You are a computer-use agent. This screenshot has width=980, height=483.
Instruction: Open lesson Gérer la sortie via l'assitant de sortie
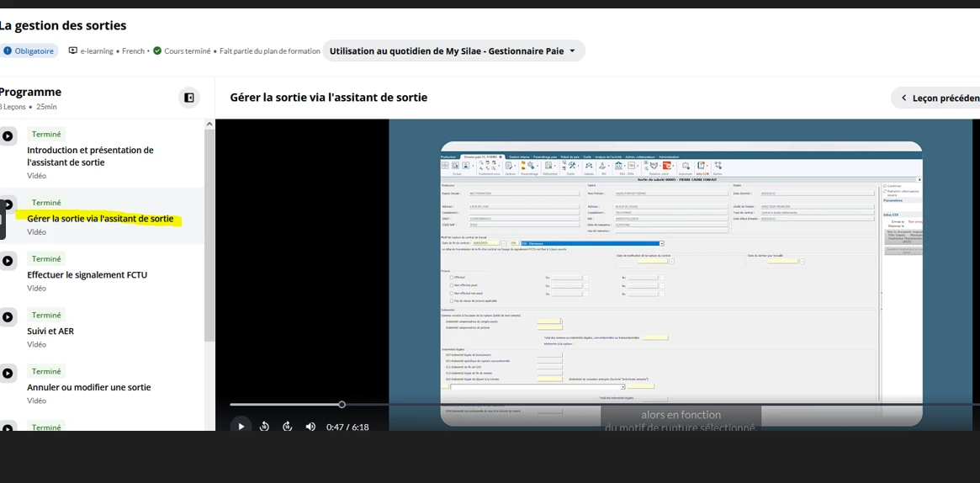[100, 219]
